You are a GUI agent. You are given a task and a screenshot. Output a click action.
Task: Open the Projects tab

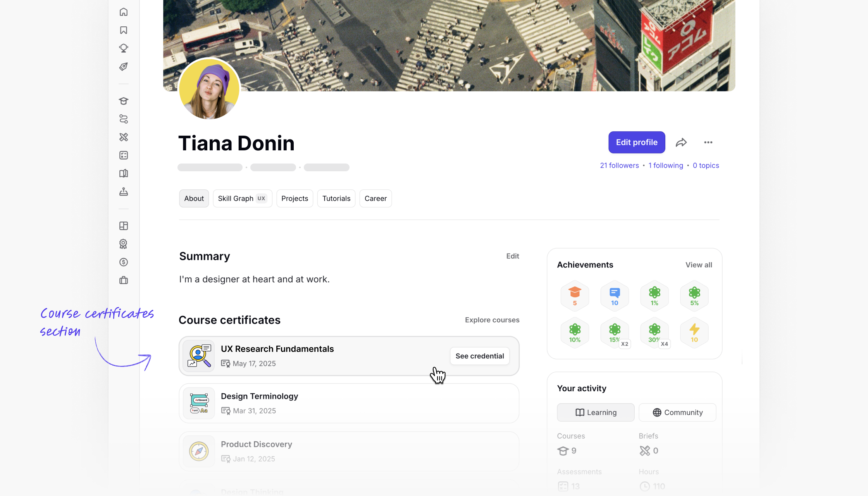[295, 198]
